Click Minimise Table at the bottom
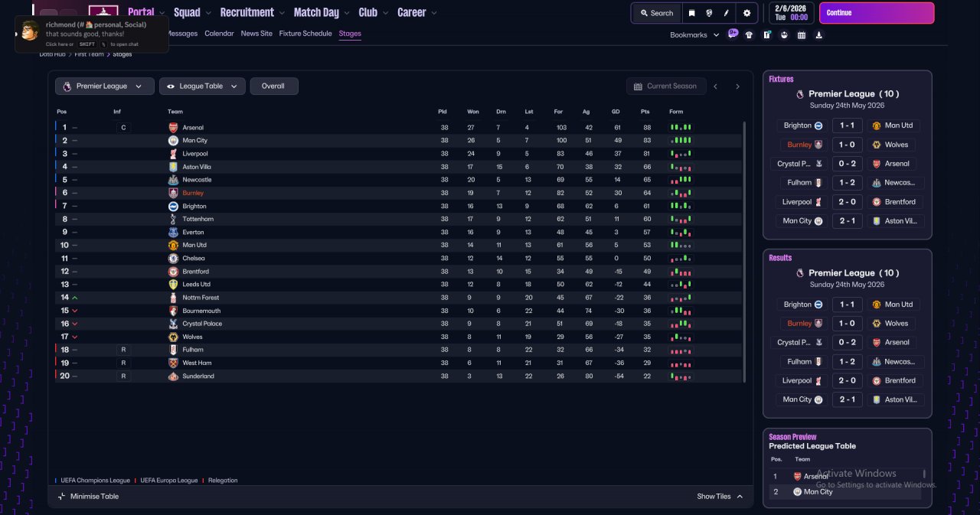Image resolution: width=980 pixels, height=515 pixels. click(88, 497)
